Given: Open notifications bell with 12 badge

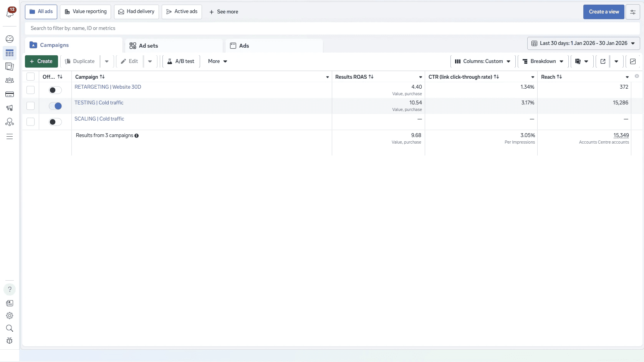Looking at the screenshot, I should tap(10, 13).
